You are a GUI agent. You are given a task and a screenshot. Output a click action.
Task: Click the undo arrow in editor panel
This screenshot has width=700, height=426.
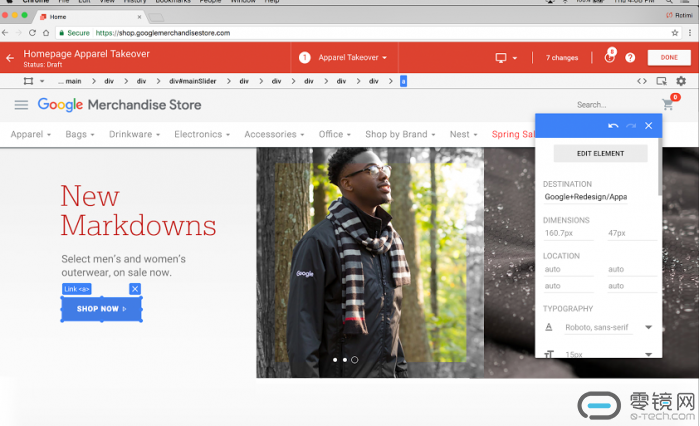point(613,126)
